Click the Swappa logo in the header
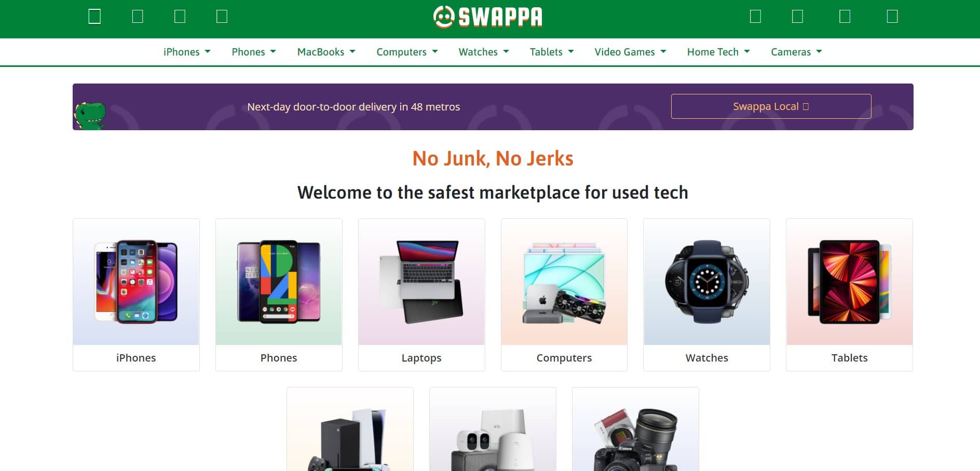980x471 pixels. 488,17
